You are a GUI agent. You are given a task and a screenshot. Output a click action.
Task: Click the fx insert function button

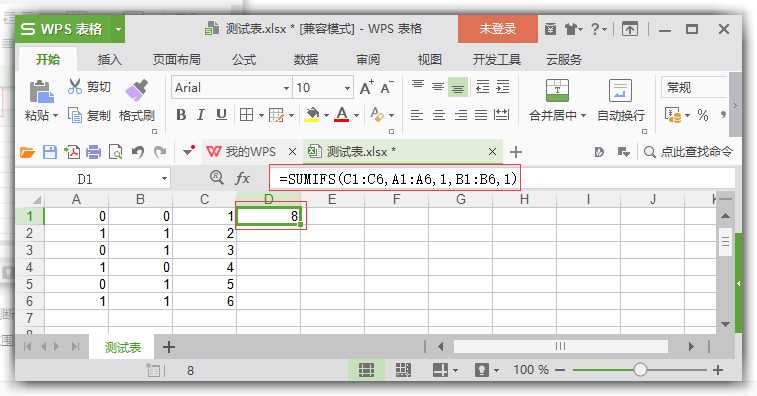pyautogui.click(x=242, y=178)
